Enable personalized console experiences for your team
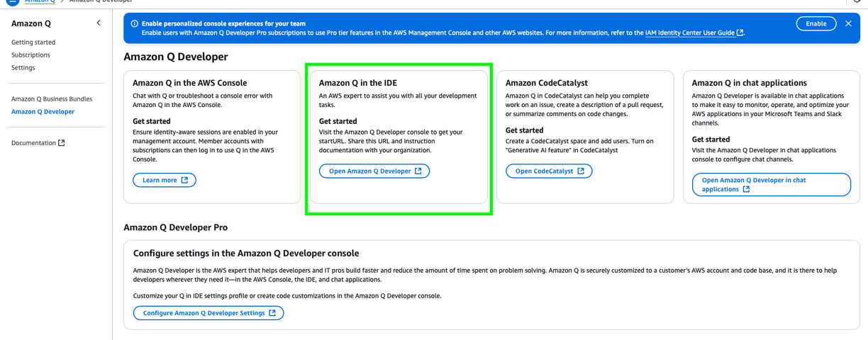Image resolution: width=868 pixels, height=340 pixels. click(x=816, y=24)
